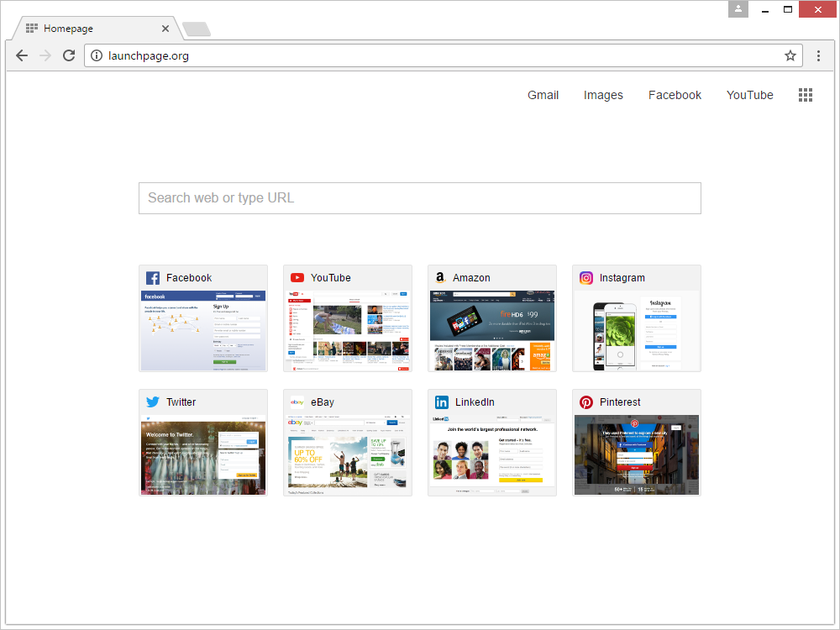Viewport: 840px width, 630px height.
Task: Click the search web input field
Action: point(420,198)
